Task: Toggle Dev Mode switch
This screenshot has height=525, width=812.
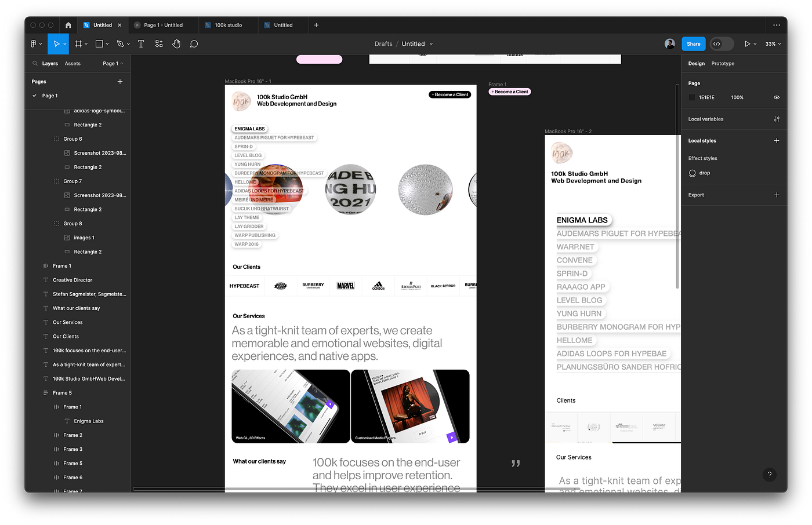Action: click(x=722, y=43)
